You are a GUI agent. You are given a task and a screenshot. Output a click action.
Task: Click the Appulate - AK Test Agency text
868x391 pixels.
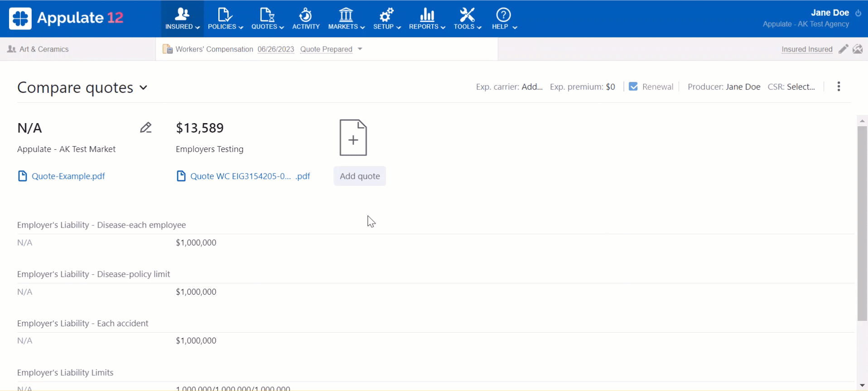[x=805, y=24]
